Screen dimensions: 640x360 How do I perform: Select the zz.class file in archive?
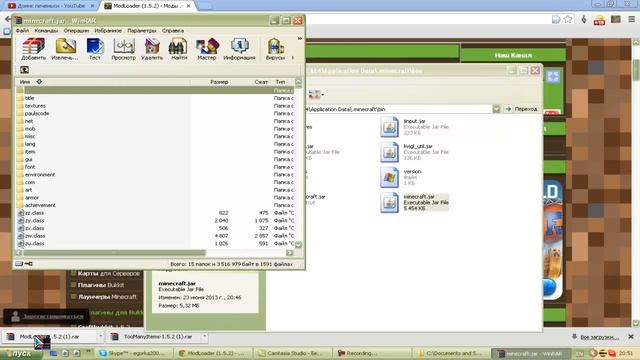[34, 213]
